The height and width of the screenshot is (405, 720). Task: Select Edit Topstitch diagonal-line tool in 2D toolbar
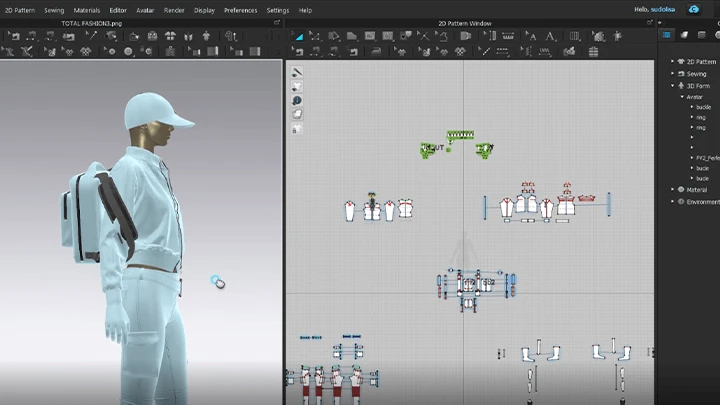[x=484, y=51]
